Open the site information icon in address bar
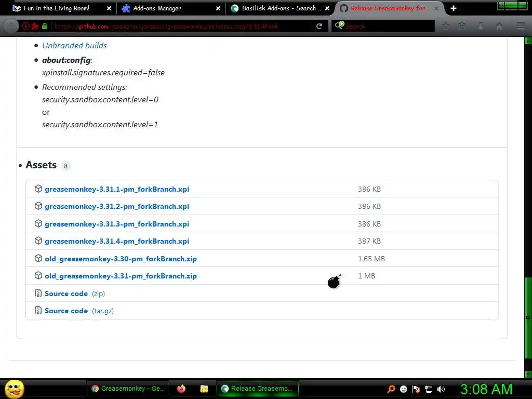The width and height of the screenshot is (532, 399). tap(25, 26)
